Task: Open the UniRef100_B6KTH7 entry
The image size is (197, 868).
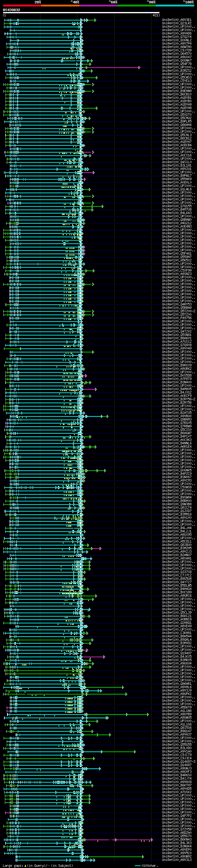Action: tap(177, 785)
